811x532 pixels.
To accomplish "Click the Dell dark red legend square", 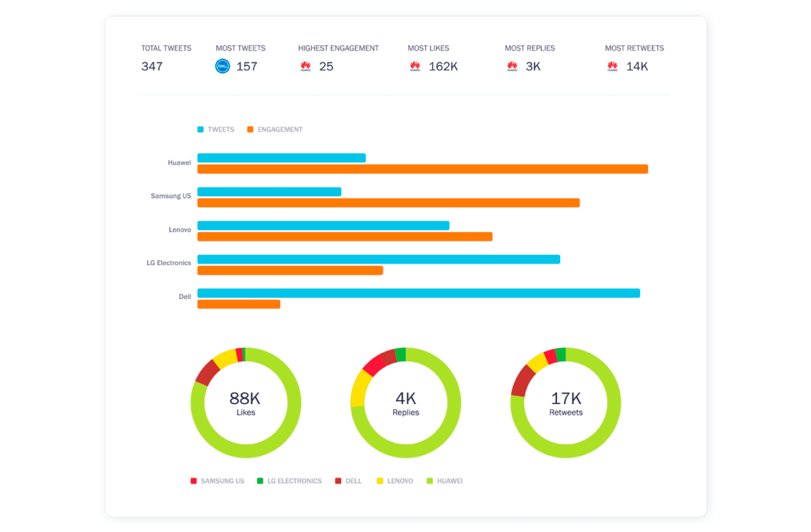I will coord(338,481).
